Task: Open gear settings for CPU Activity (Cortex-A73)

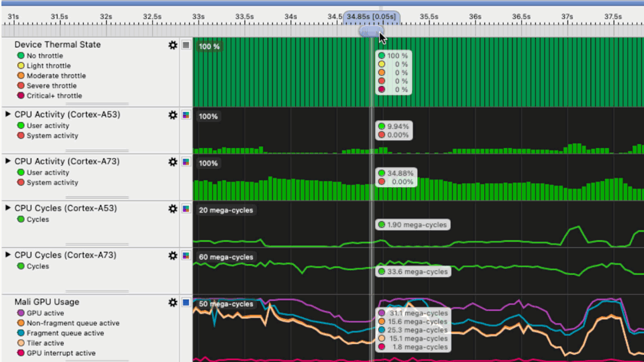Action: click(172, 162)
